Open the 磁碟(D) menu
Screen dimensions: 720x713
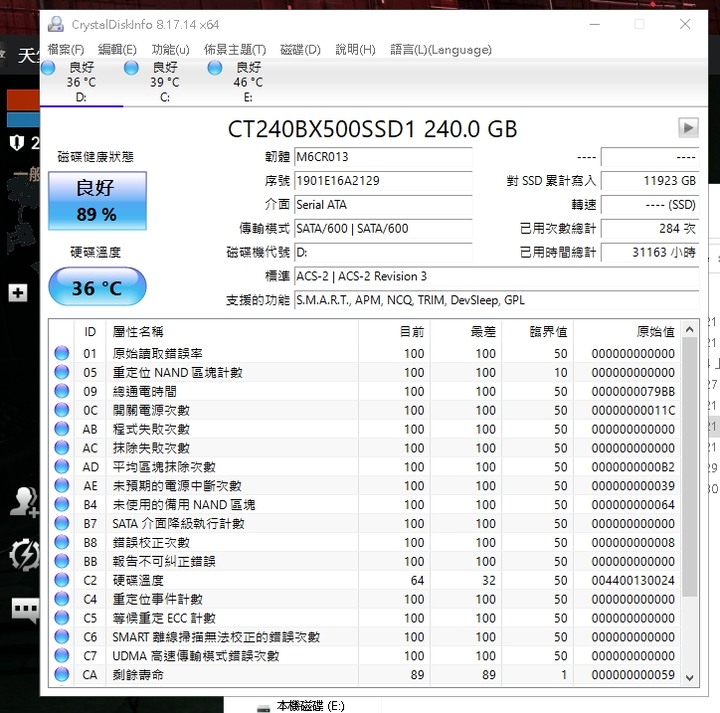tap(300, 50)
